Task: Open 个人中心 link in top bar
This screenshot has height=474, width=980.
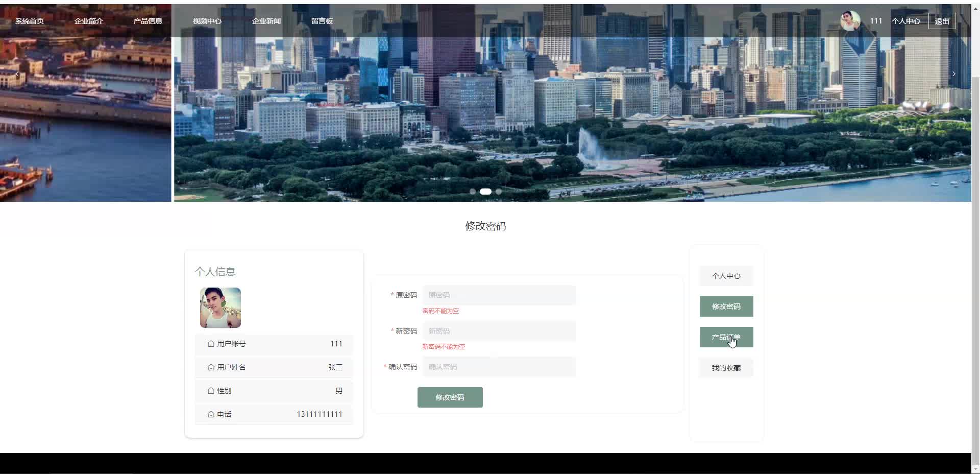Action: (906, 21)
